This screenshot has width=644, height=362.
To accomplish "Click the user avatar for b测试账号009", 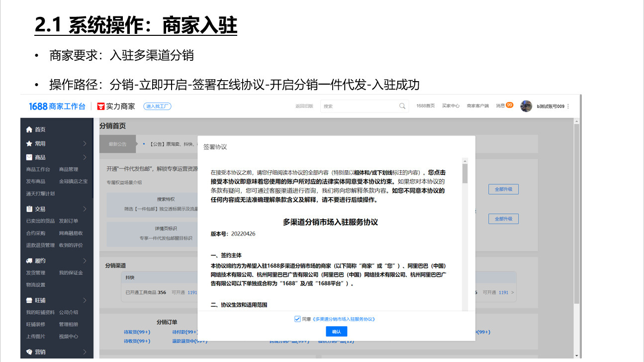I will (526, 106).
